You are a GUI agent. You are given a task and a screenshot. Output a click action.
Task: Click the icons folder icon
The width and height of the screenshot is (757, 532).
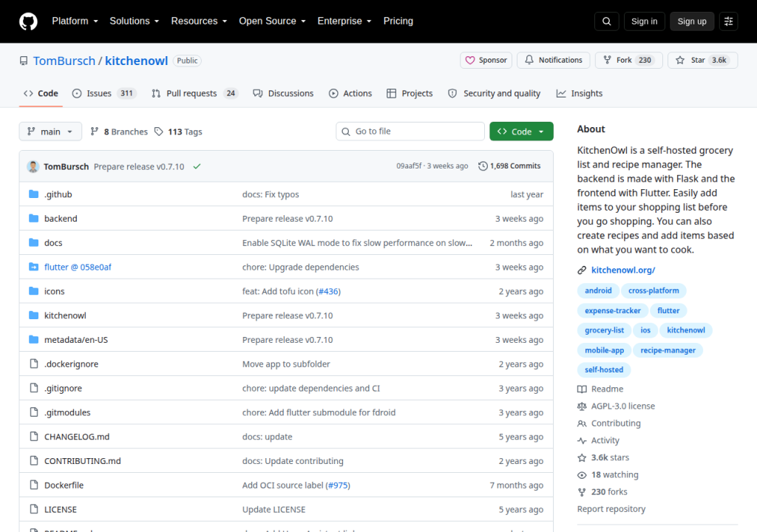pos(33,290)
